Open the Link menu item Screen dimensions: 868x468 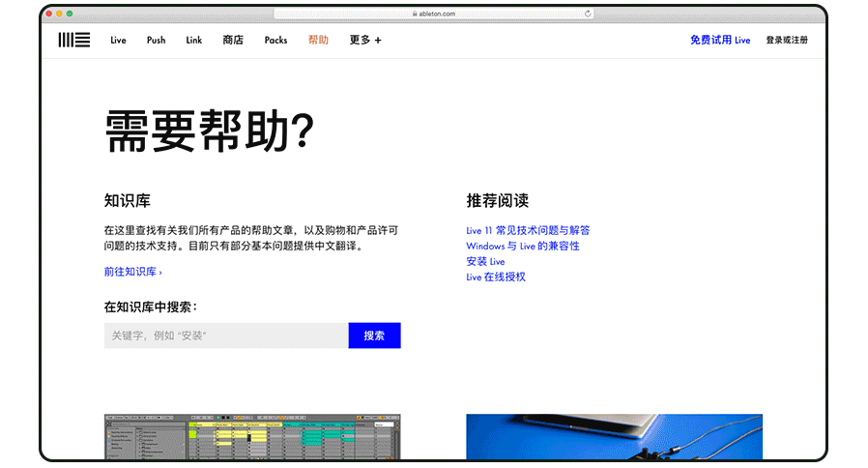(193, 40)
